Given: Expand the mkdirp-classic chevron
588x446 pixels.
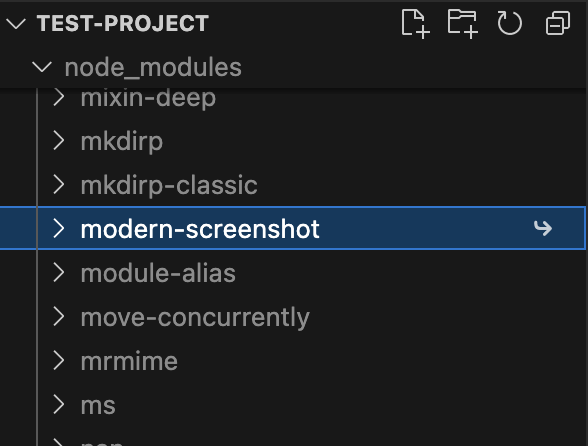Looking at the screenshot, I should pyautogui.click(x=58, y=185).
